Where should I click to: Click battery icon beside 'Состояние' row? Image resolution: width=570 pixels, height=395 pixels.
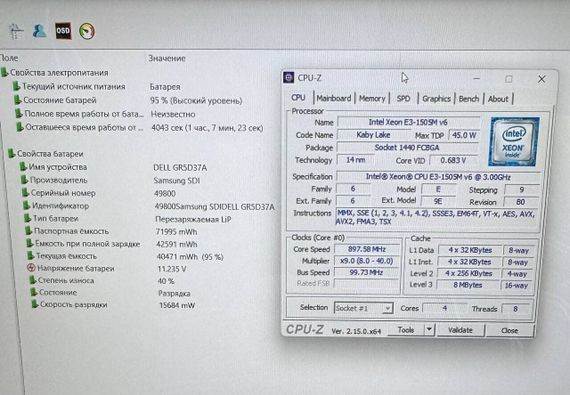click(x=34, y=292)
